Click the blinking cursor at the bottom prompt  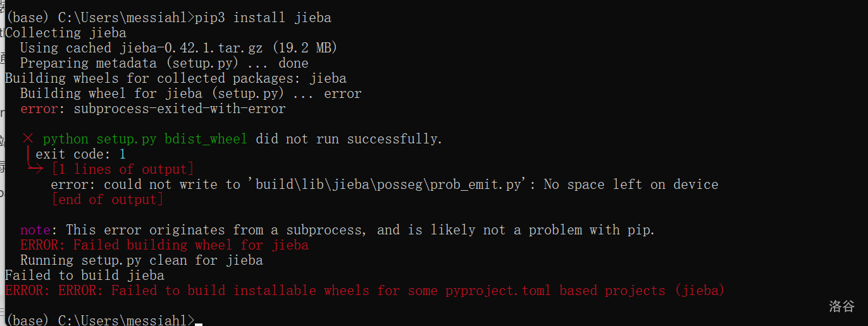pyautogui.click(x=199, y=323)
